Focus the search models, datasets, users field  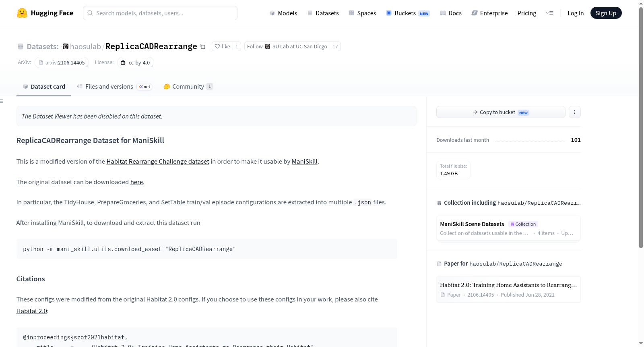pos(160,13)
